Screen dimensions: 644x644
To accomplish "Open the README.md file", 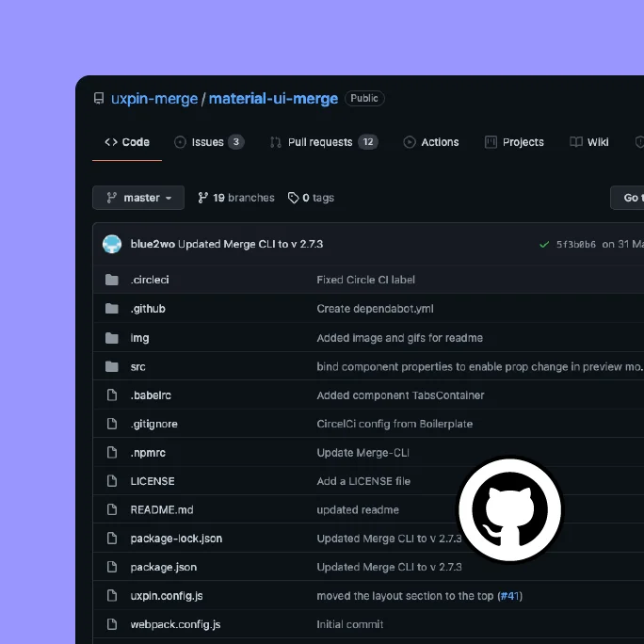I will (x=162, y=509).
